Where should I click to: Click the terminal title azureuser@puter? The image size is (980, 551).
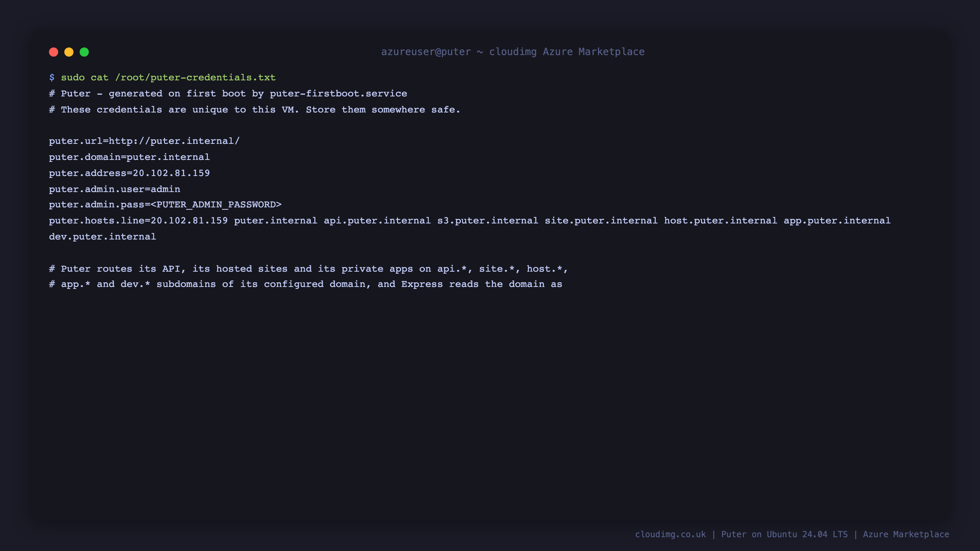(426, 52)
